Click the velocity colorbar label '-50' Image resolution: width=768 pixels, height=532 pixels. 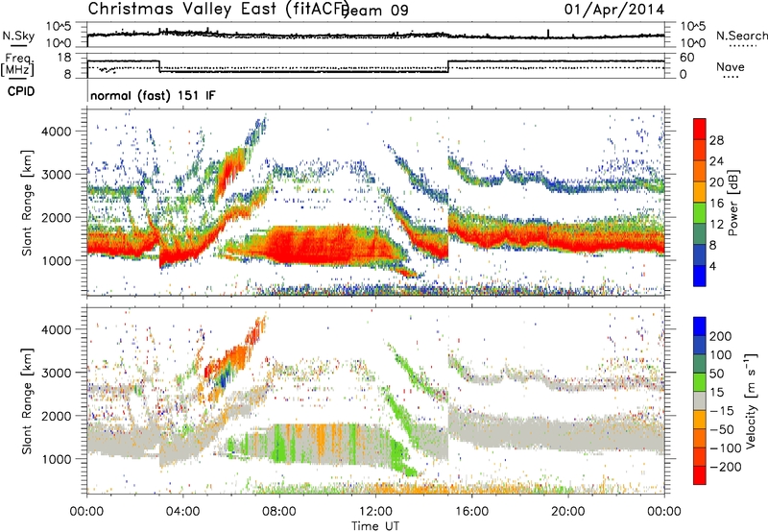(722, 429)
